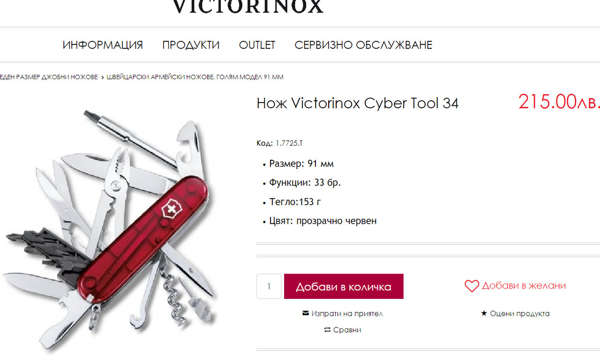Open СЕРВИЗНО ОБСЛУЖВАНЕ menu item
The height and width of the screenshot is (364, 600).
pos(363,45)
